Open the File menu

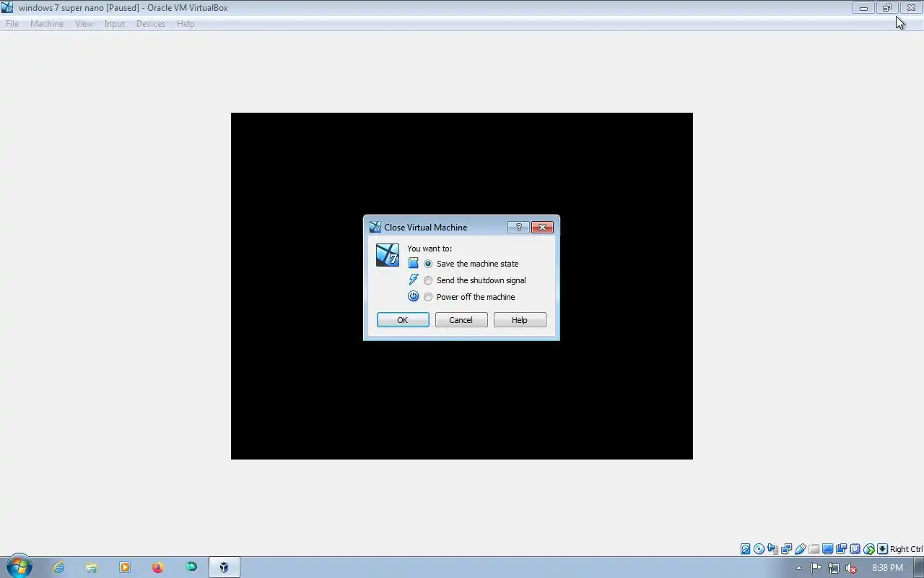12,24
